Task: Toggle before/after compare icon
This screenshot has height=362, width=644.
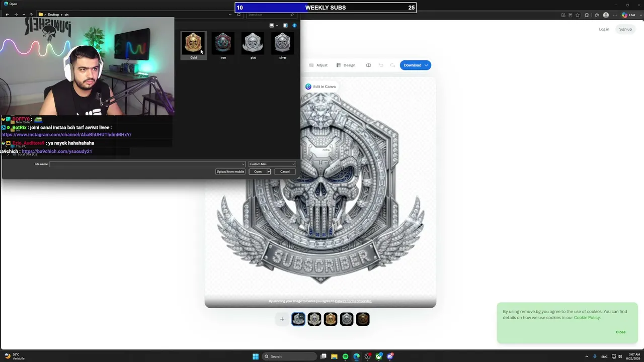Action: click(x=368, y=65)
